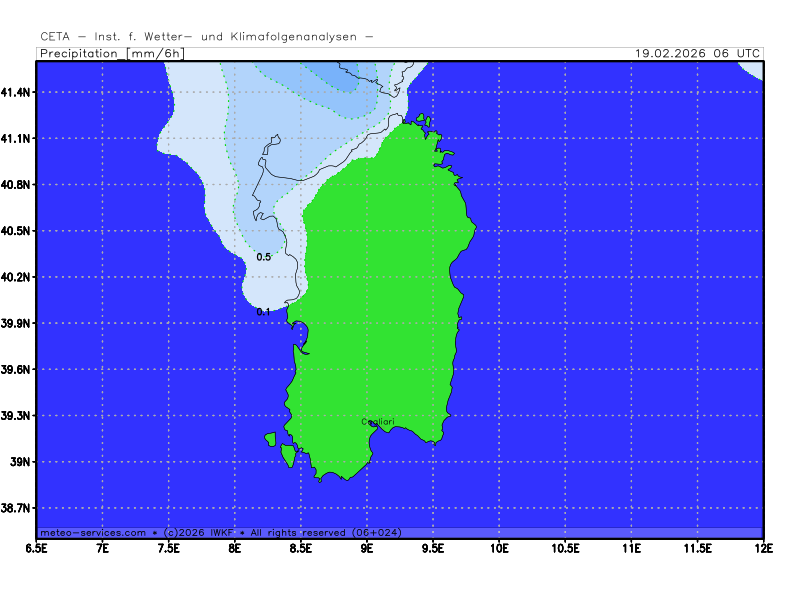This screenshot has height=600, width=800.
Task: Click the 0.1 contour label
Action: pos(264,312)
